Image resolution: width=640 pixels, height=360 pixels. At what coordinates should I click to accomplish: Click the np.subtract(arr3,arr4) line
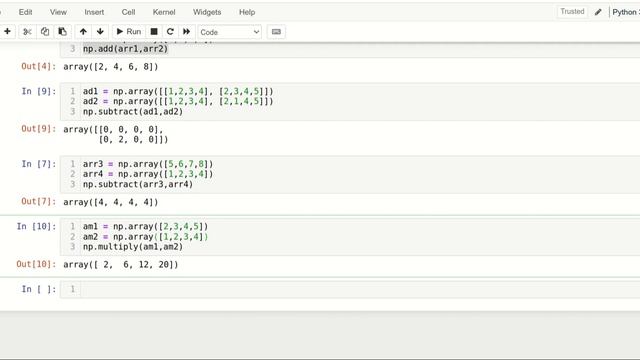tap(138, 184)
